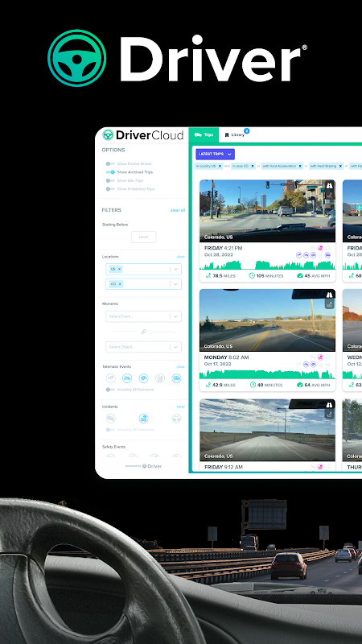Viewport: 362px width, 644px height.
Task: Open the Trips tab
Action: 204,134
